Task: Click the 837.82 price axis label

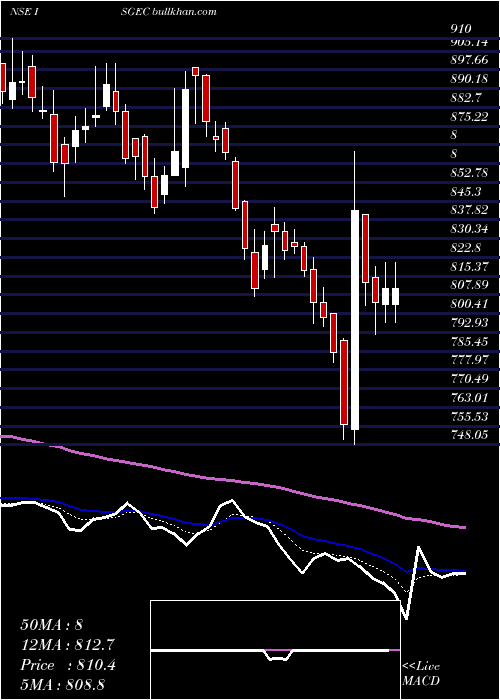Action: [x=471, y=210]
